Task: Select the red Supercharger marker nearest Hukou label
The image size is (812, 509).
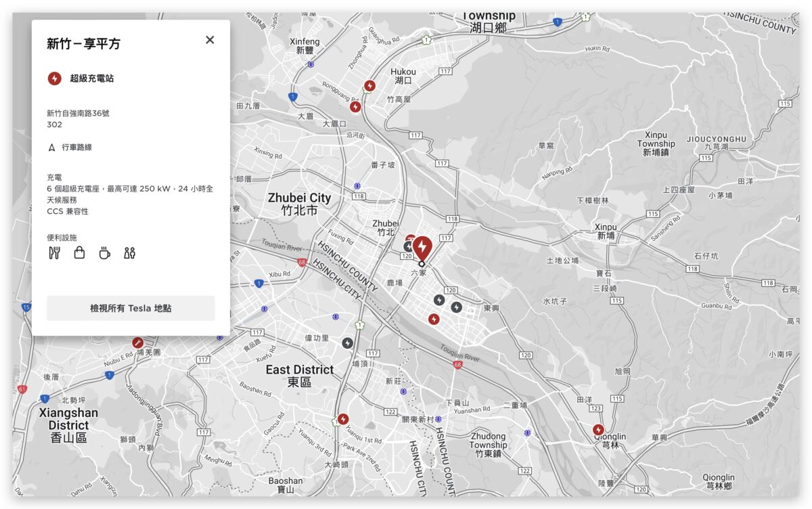Action: tap(370, 86)
